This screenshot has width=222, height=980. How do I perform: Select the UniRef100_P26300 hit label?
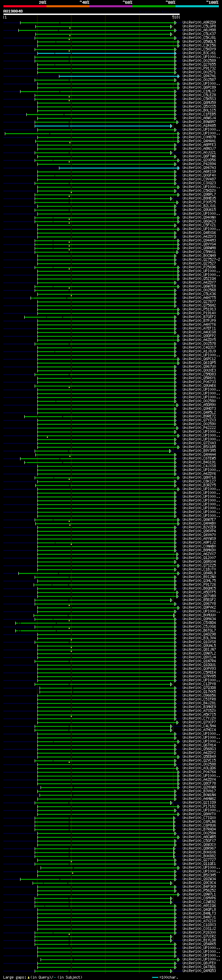point(199,932)
